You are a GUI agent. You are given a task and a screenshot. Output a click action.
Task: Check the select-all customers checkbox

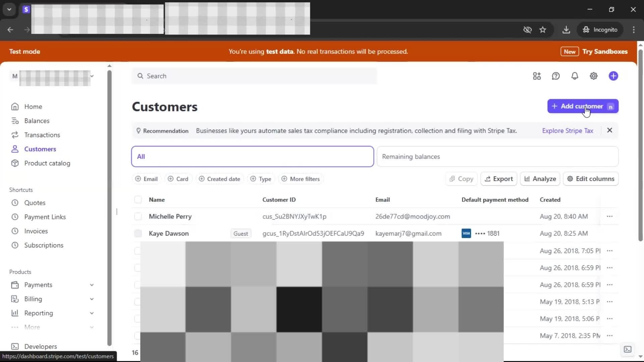(138, 200)
